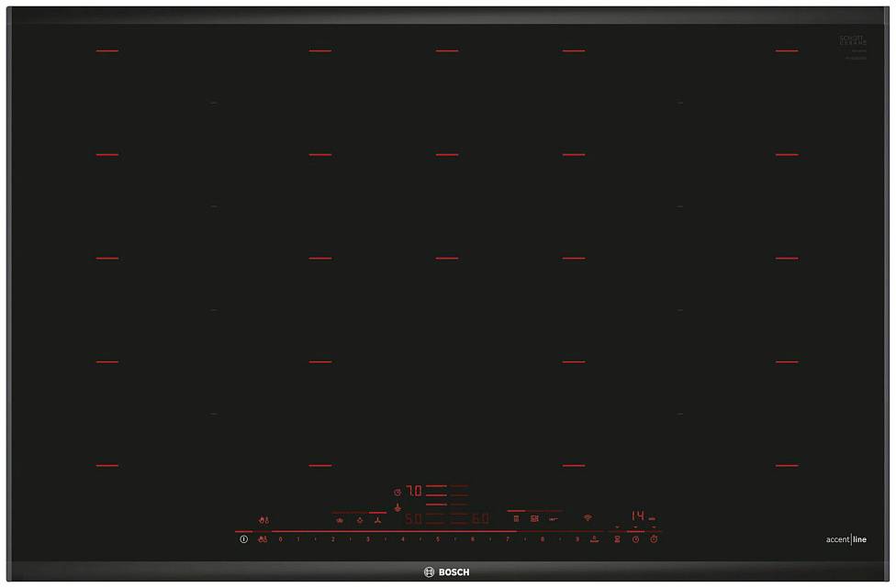The width and height of the screenshot is (896, 588).
Task: Select the 5.0 cooking zone display
Action: (413, 519)
